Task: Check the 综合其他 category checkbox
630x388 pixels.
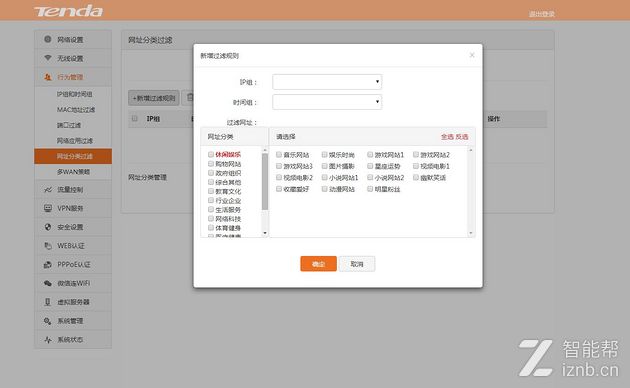Action: pos(211,182)
